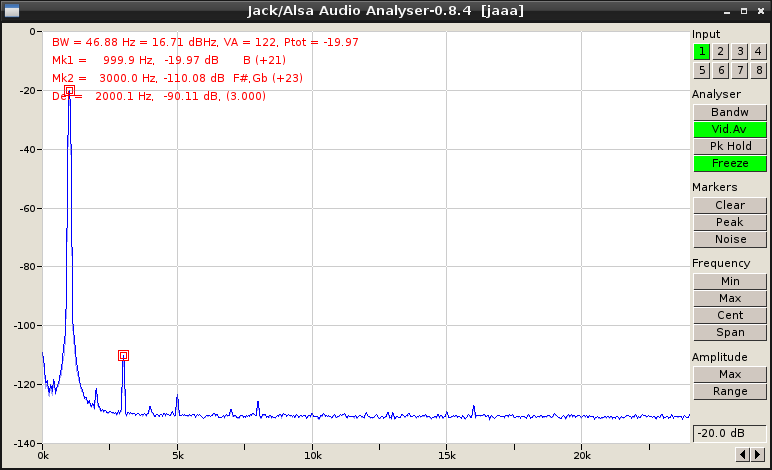Click the -20.0 dB value field
This screenshot has height=470, width=772.
tap(730, 434)
